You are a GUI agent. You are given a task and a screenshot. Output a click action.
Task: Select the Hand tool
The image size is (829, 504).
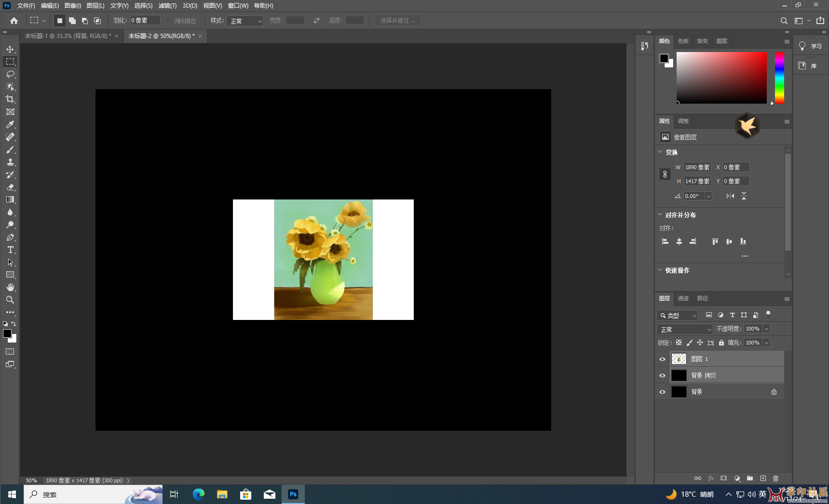point(10,287)
